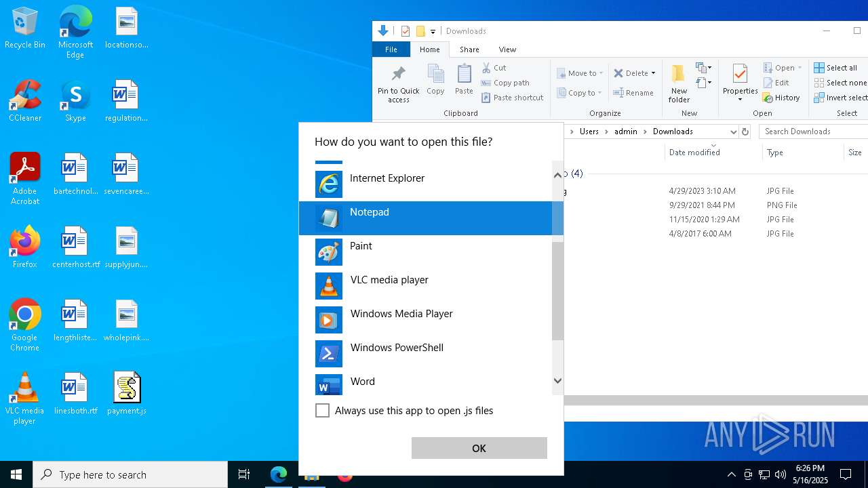
Task: Check 'Always use this app to open .js files'
Action: (323, 411)
